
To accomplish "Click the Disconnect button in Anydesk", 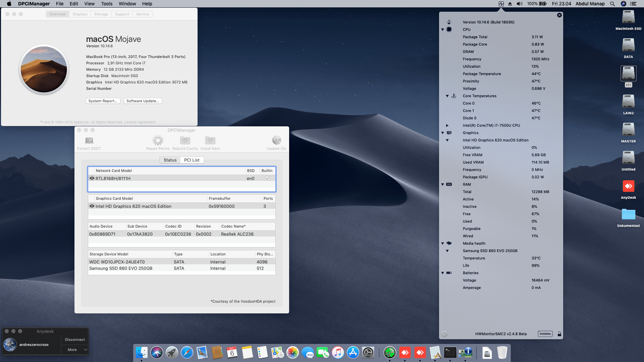I will (x=75, y=340).
